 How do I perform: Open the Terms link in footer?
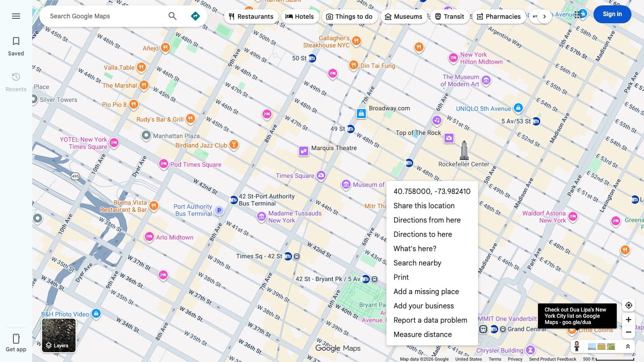tap(495, 359)
